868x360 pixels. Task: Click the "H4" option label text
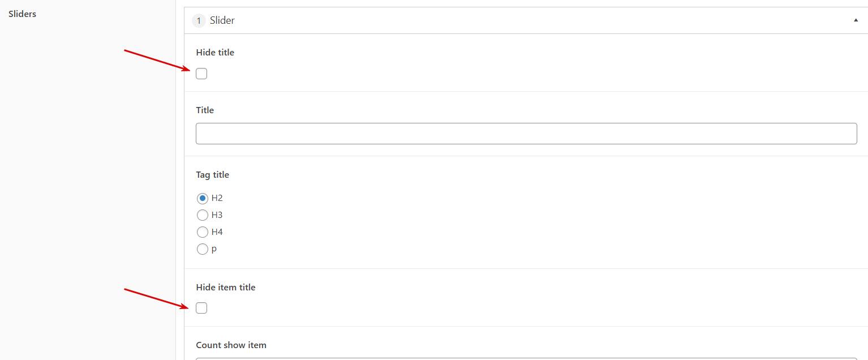217,232
